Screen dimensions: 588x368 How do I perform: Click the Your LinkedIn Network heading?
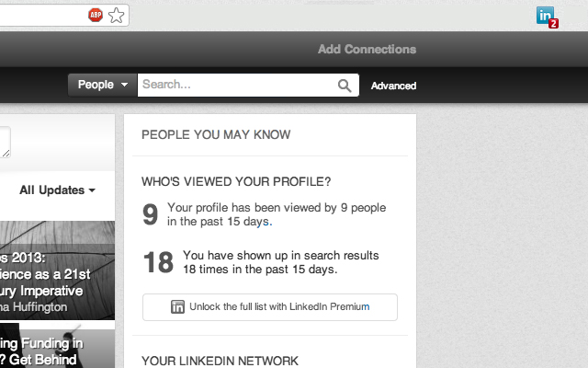pos(220,360)
